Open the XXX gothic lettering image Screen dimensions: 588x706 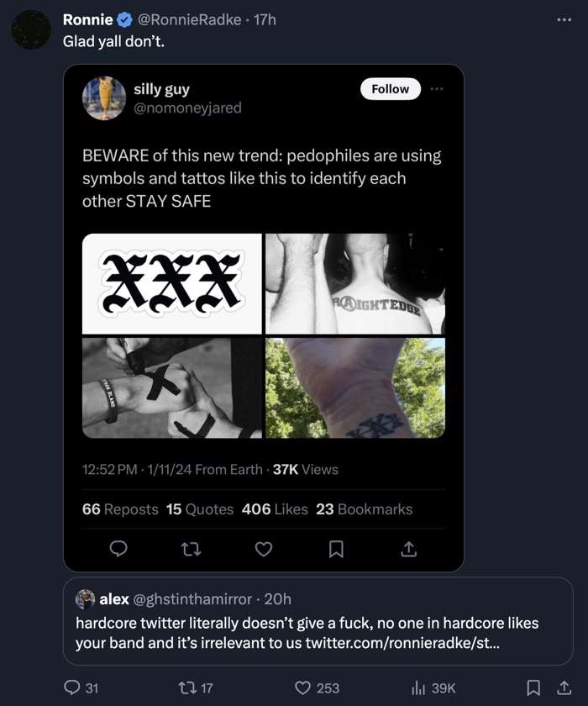[172, 283]
